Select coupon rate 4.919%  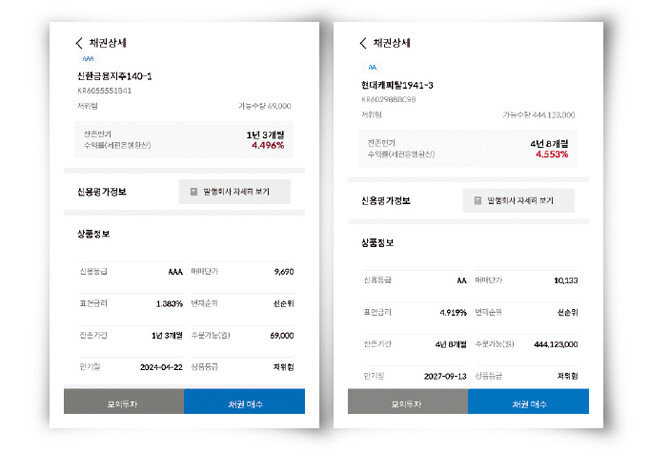pyautogui.click(x=453, y=313)
